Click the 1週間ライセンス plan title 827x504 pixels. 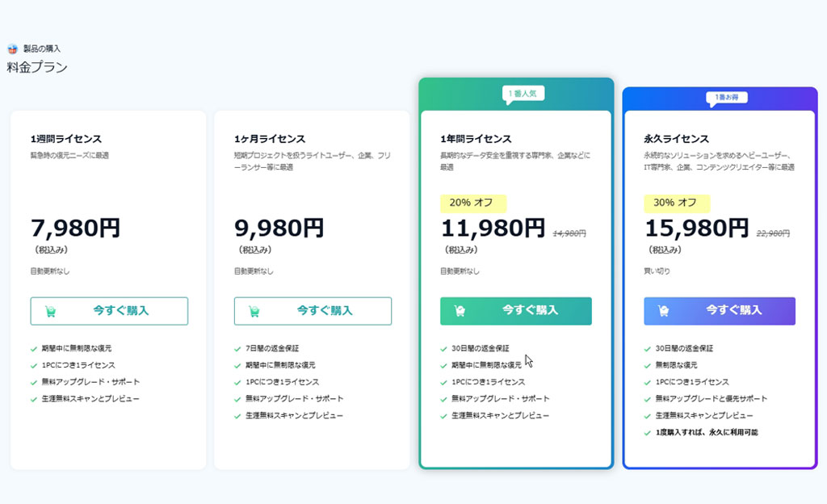[x=66, y=139]
